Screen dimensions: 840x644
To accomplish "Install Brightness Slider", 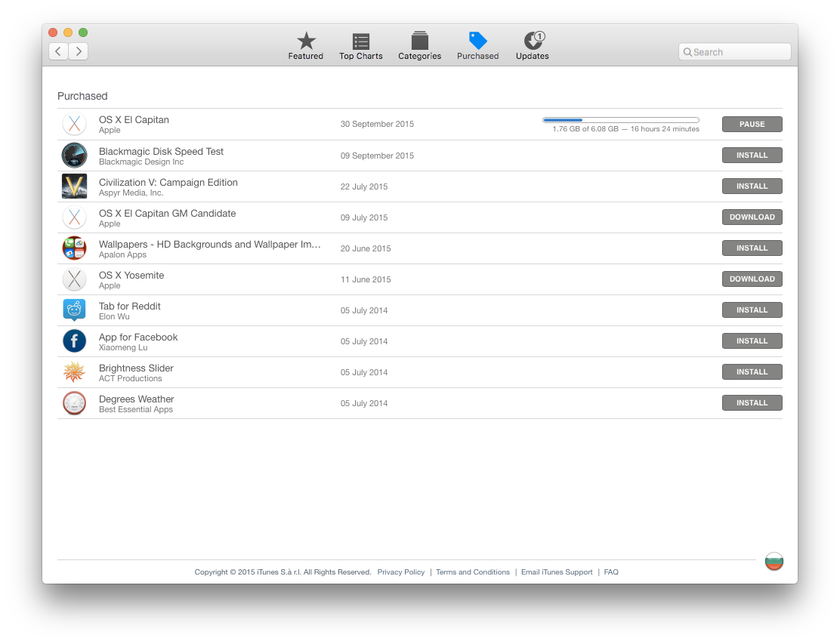I will (x=752, y=372).
